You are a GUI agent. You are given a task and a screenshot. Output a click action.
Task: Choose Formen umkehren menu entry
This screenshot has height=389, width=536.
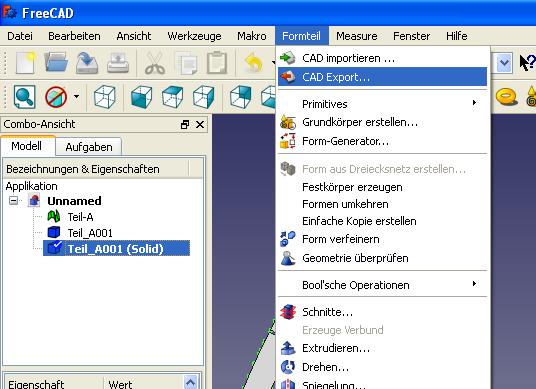point(383,204)
